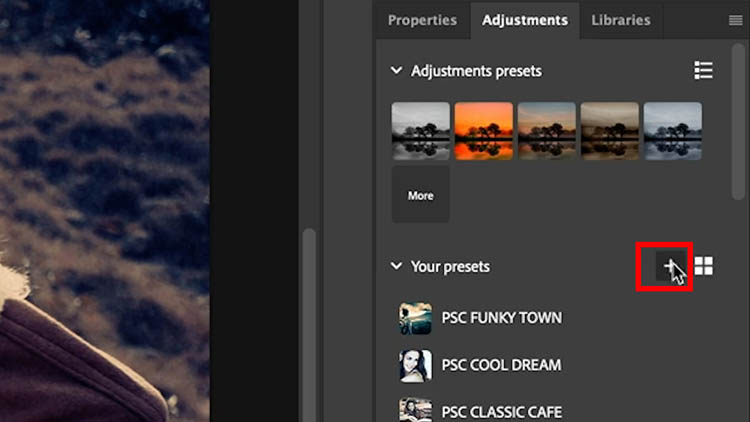Switch Your presets to grid view
This screenshot has height=422, width=750.
[x=703, y=266]
